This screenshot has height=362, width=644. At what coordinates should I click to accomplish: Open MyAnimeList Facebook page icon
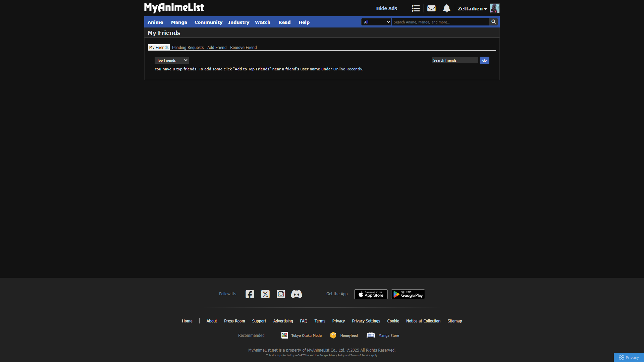[x=250, y=294]
